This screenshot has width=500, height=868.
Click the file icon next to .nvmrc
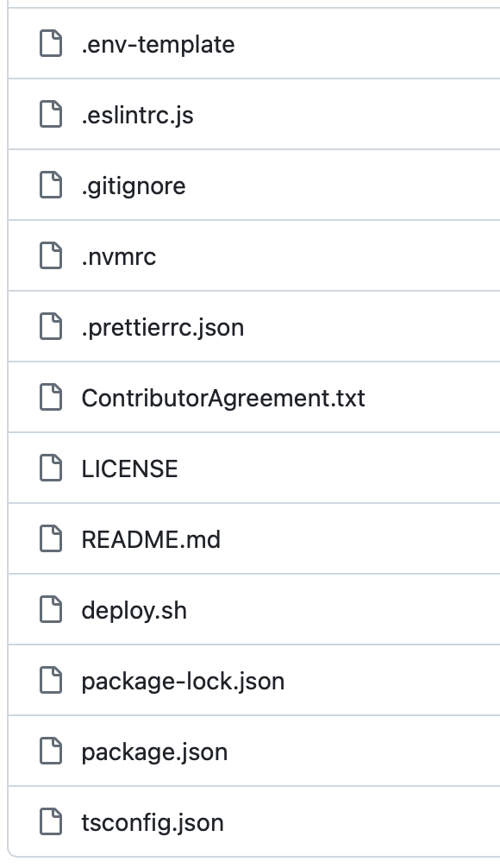pyautogui.click(x=51, y=256)
